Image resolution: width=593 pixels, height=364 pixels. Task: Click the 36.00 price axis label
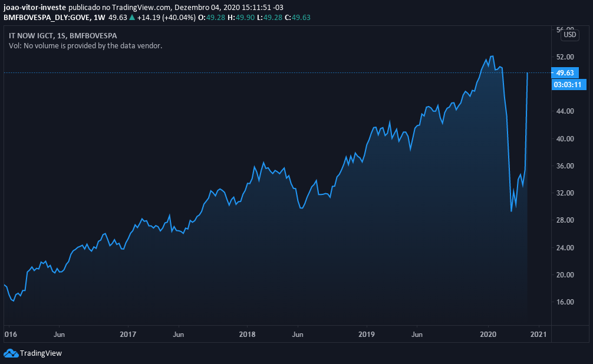click(565, 166)
